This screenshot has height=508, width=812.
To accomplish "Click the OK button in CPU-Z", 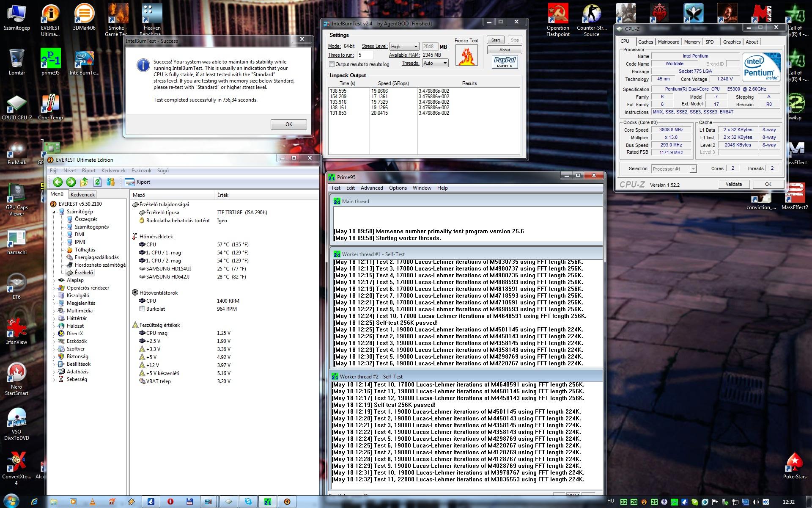I will [768, 184].
